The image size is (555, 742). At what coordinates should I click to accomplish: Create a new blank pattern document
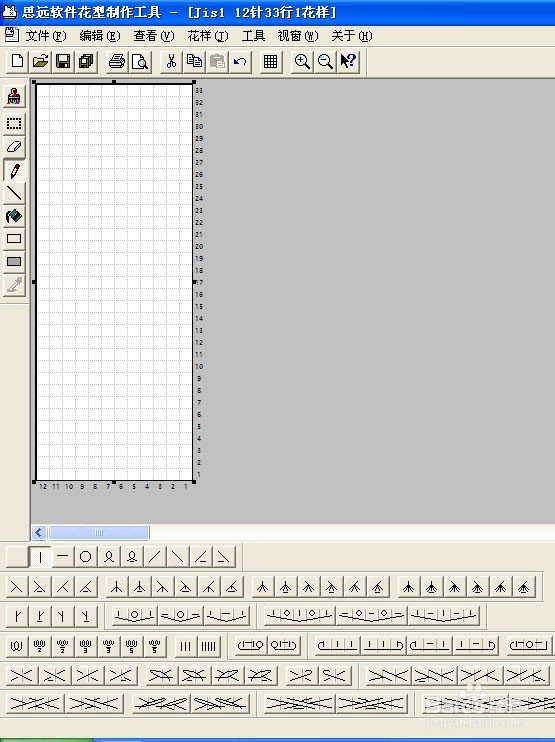pos(18,62)
